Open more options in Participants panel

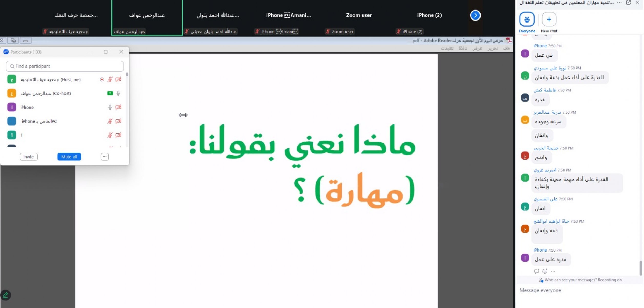[x=105, y=157]
